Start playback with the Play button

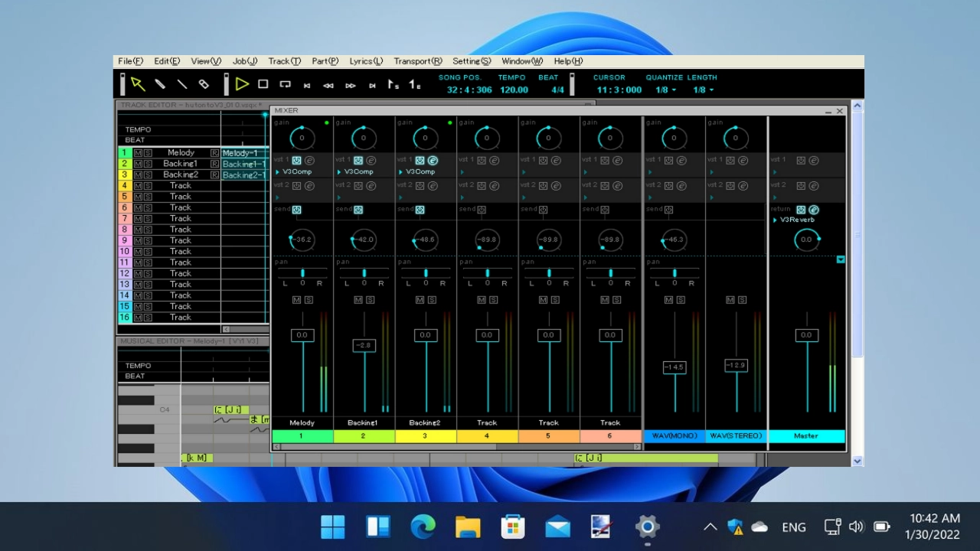click(242, 84)
